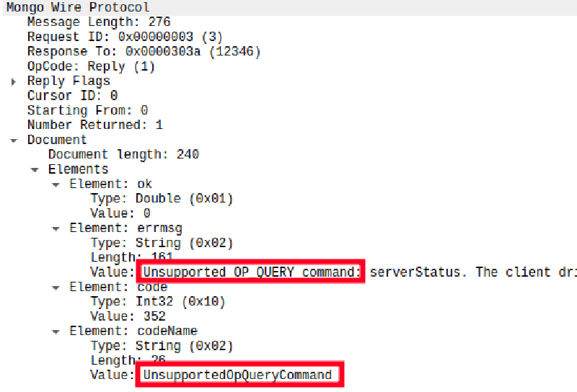Click the UnsupportedOpQueryCommand codeName value
The image size is (577, 392).
click(x=237, y=375)
